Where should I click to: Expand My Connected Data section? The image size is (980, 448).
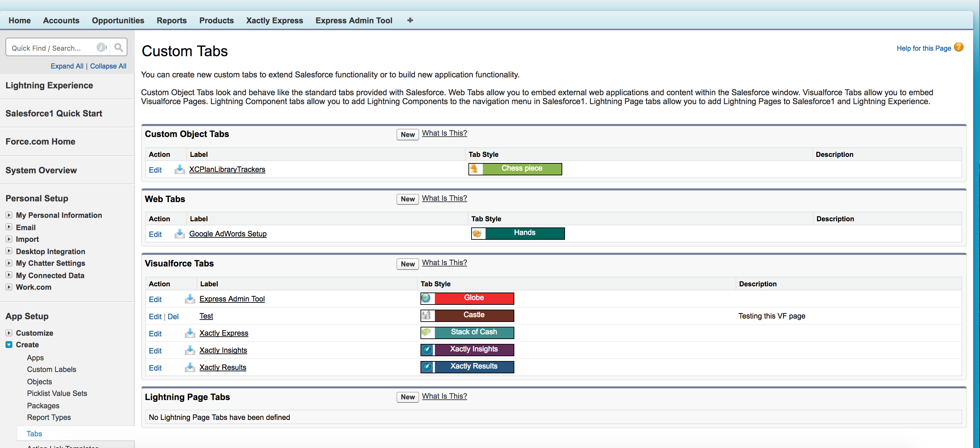point(9,275)
